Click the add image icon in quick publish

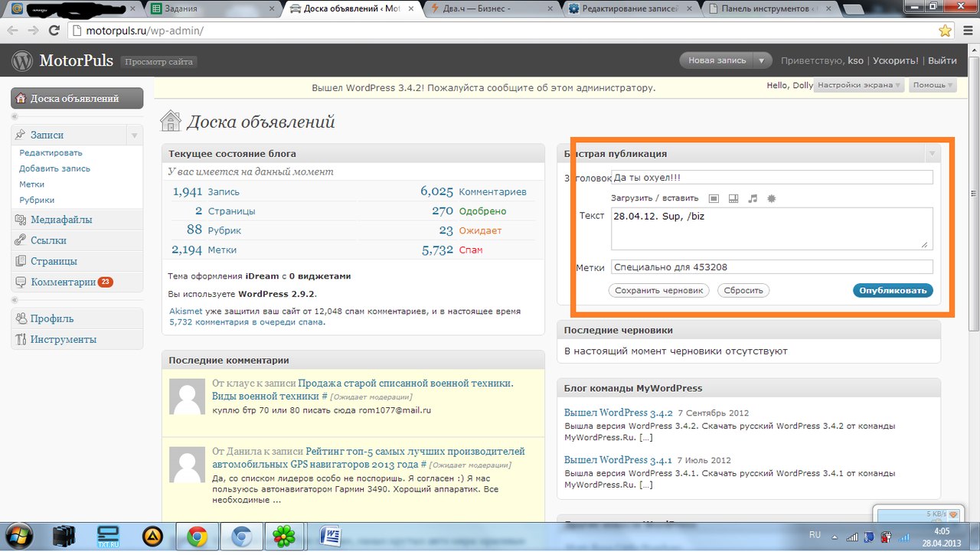pos(714,198)
